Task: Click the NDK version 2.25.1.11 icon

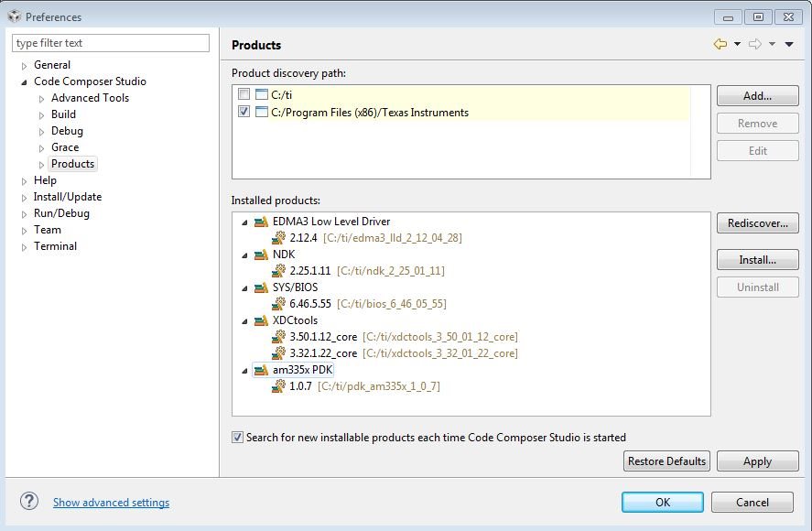Action: click(x=279, y=271)
